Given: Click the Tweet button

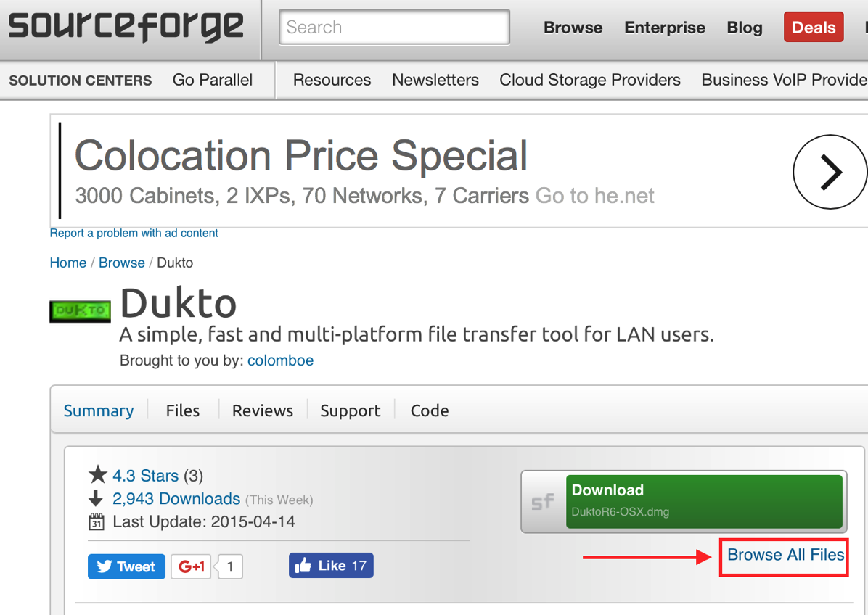Looking at the screenshot, I should [x=126, y=566].
